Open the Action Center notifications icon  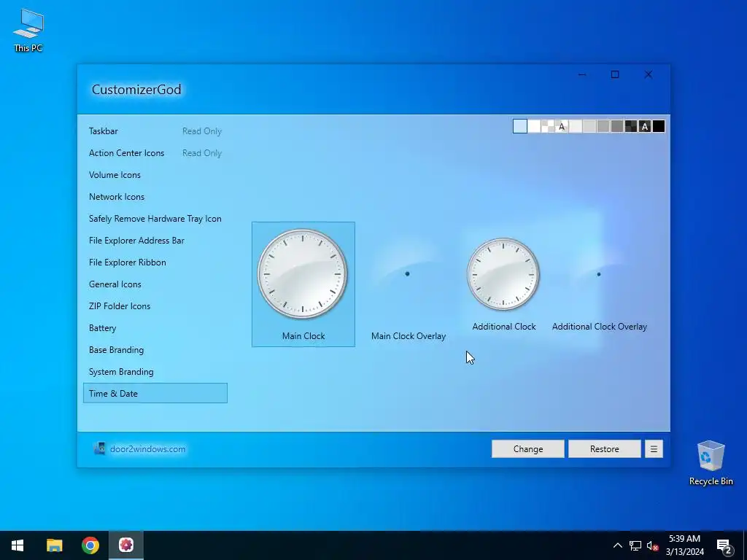(x=724, y=545)
